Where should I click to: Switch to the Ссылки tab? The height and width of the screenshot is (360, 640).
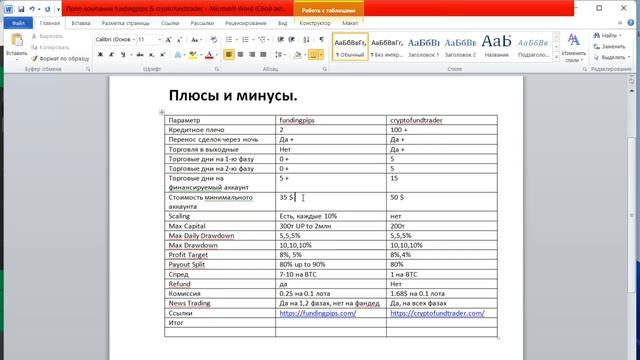[x=170, y=23]
